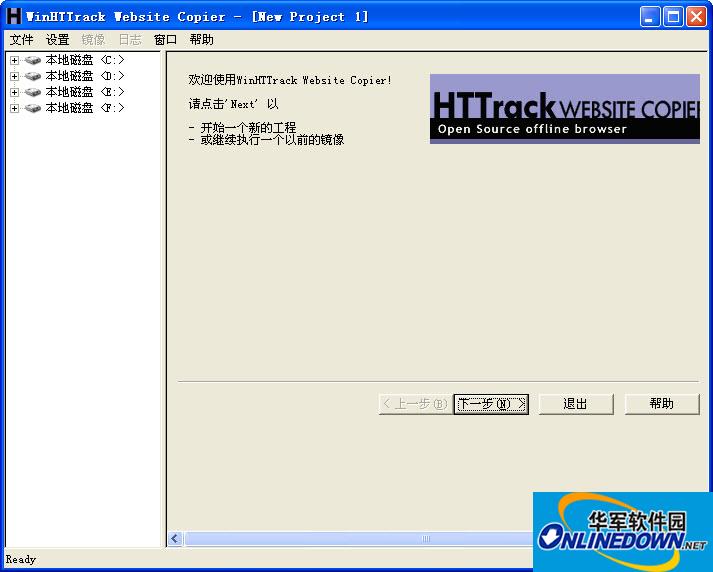Open the 镜像 menu
The image size is (713, 572).
[x=93, y=40]
